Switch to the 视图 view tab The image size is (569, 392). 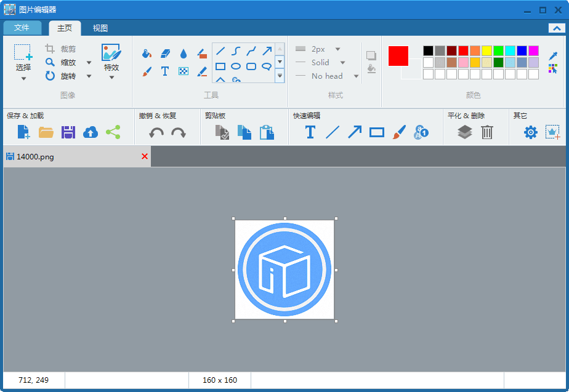(100, 28)
